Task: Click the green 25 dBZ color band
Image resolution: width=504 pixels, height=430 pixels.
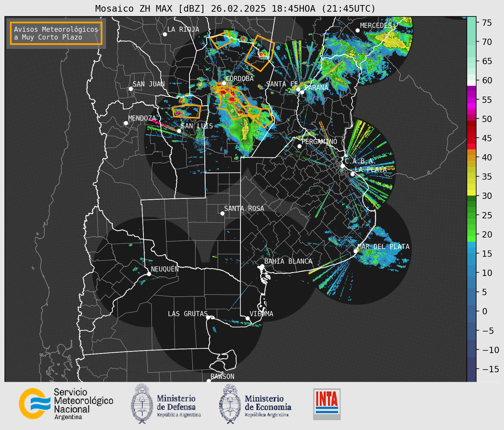Action: (x=471, y=215)
